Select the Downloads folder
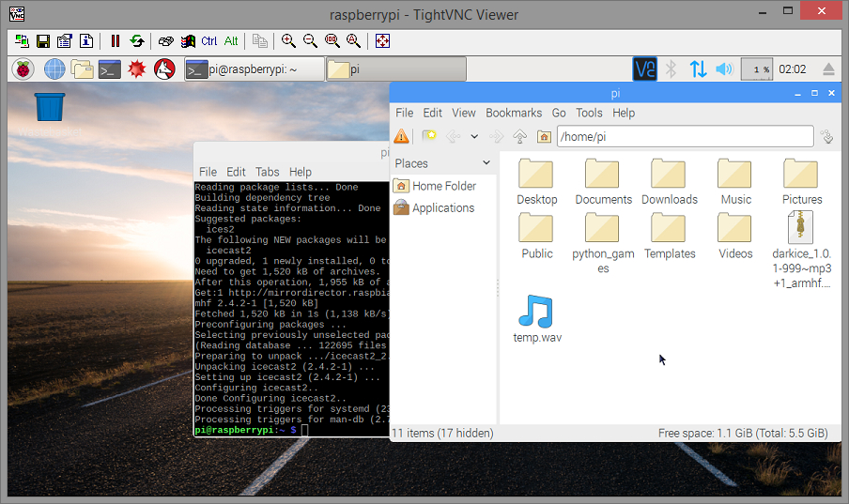The width and height of the screenshot is (849, 504). [670, 182]
